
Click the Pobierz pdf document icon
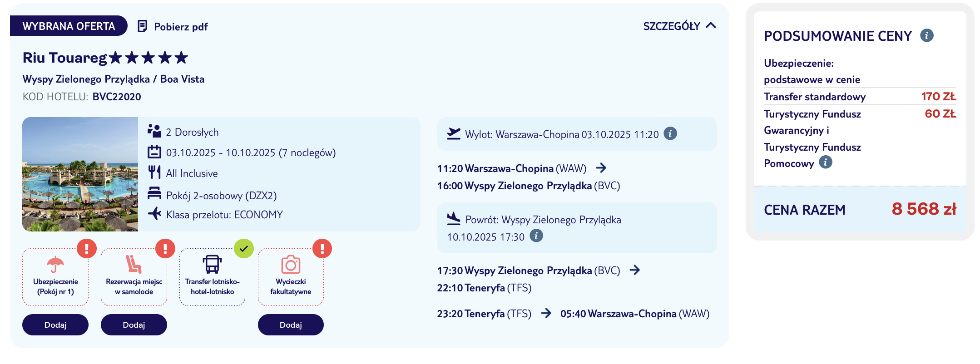pyautogui.click(x=142, y=26)
